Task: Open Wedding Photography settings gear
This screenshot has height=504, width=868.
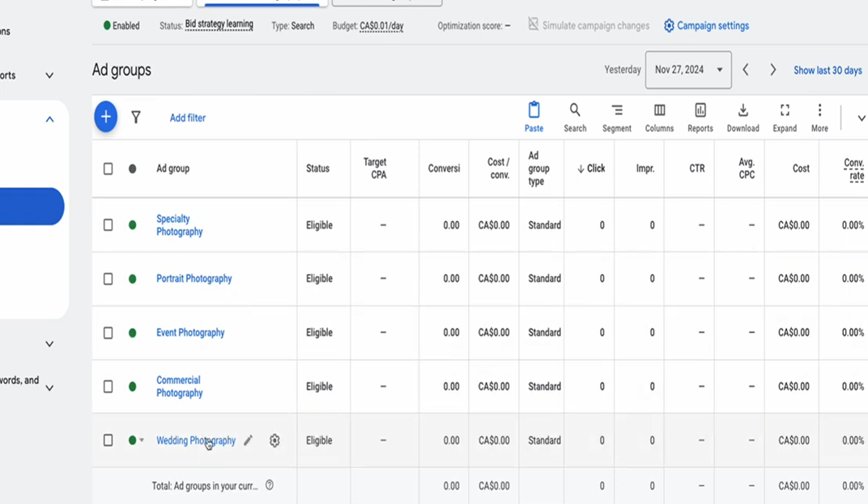Action: [274, 441]
